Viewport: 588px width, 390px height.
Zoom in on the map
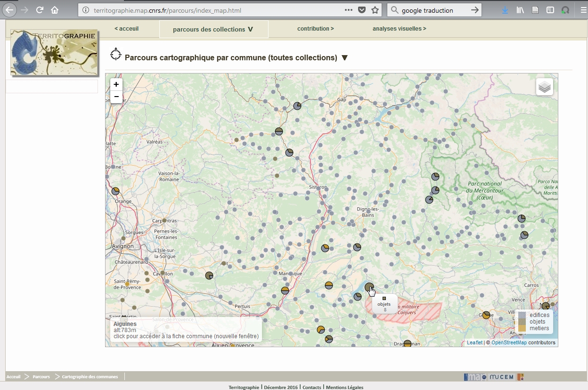[x=116, y=84]
